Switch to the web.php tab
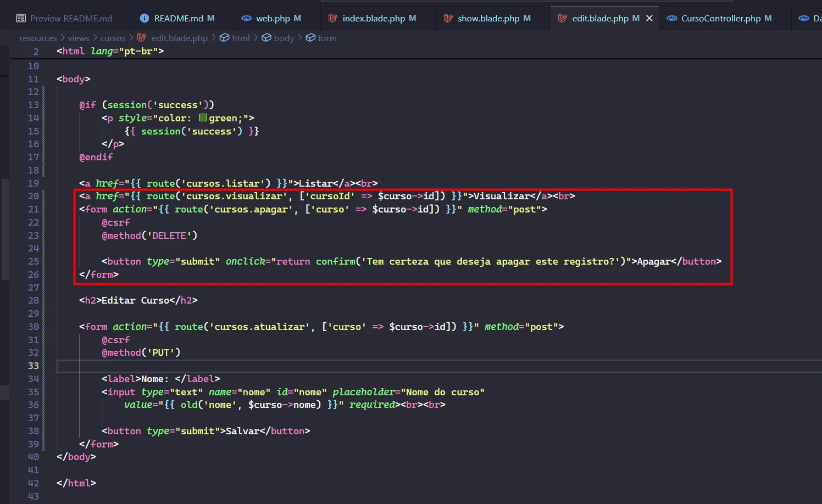 click(x=273, y=18)
